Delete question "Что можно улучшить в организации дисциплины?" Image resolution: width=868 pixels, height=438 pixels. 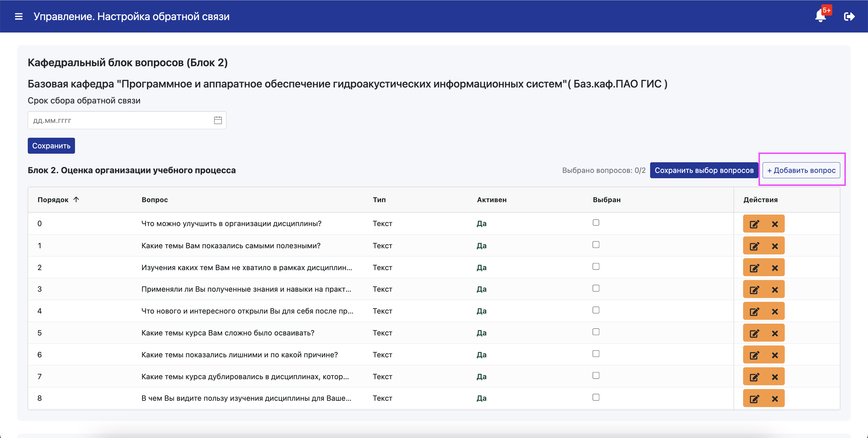775,224
